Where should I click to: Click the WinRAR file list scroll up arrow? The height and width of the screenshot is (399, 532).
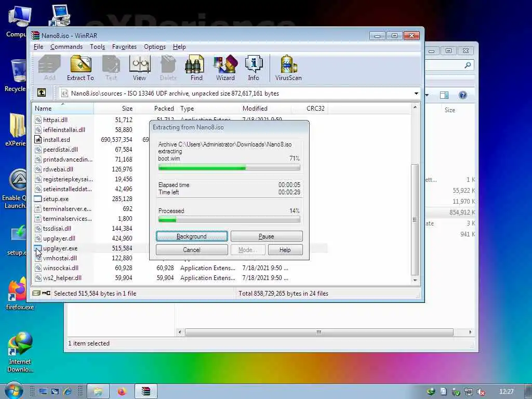pos(415,107)
